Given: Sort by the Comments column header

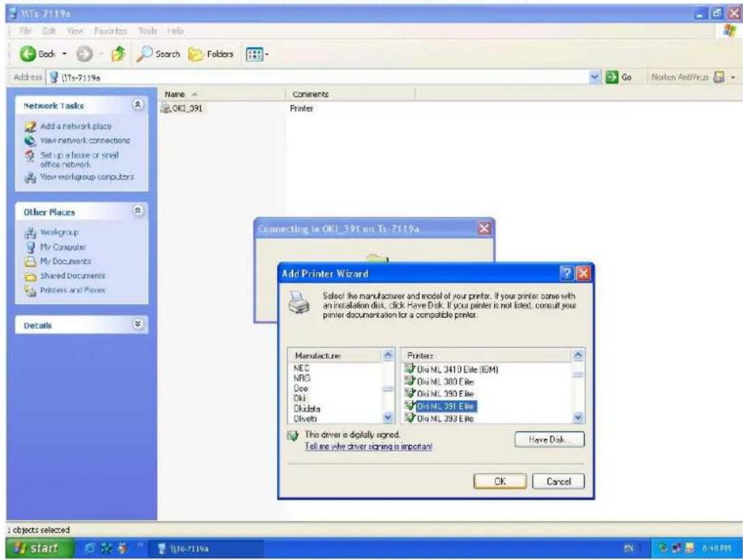Looking at the screenshot, I should coord(350,95).
